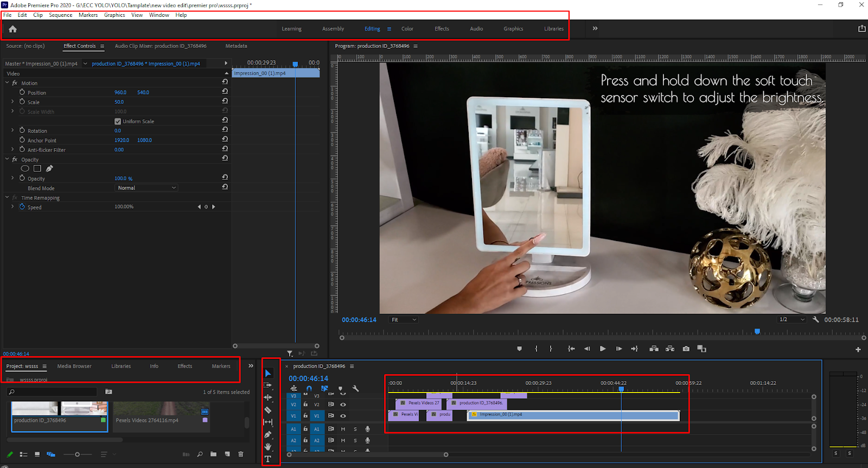Open Program Monitor wrench settings
The image size is (868, 468).
[x=815, y=320]
